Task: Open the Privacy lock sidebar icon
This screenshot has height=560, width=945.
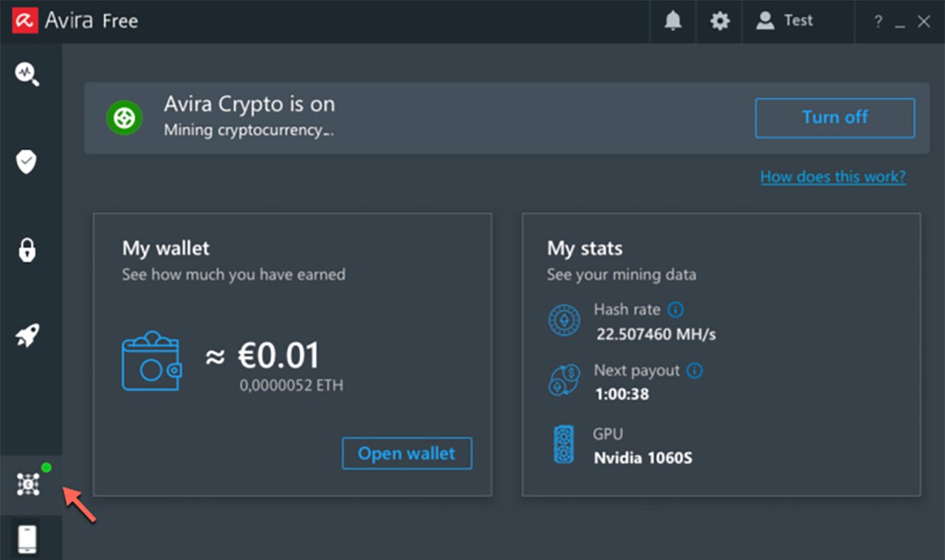Action: click(27, 249)
